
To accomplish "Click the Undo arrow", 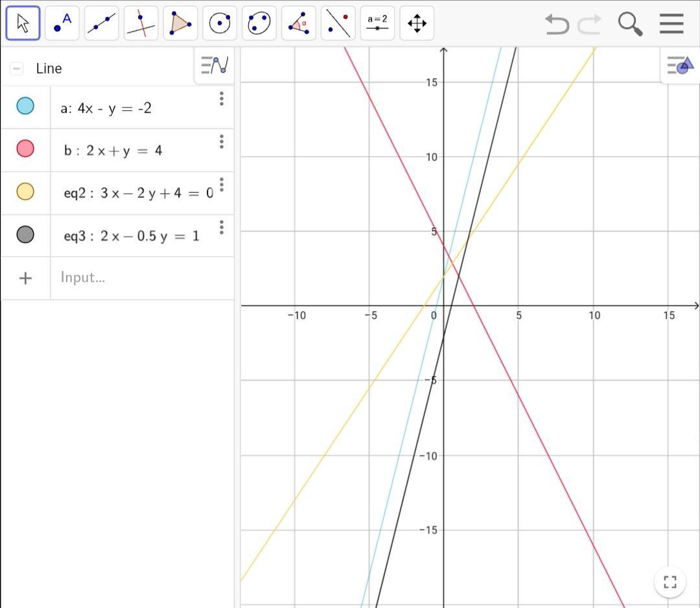I will tap(557, 24).
